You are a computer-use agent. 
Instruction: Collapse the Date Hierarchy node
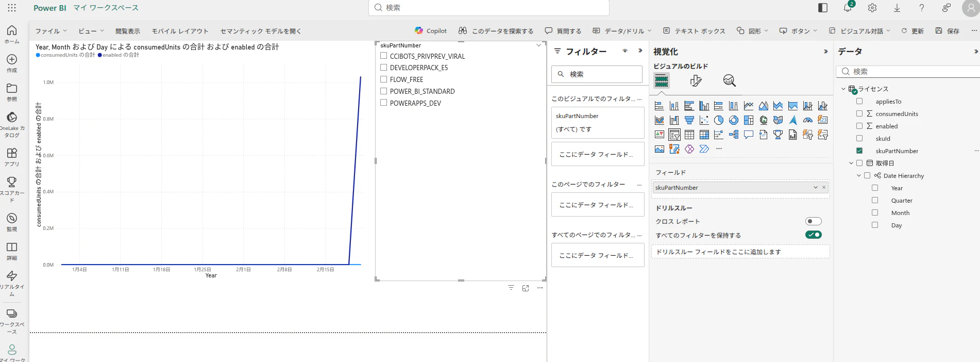pyautogui.click(x=859, y=175)
